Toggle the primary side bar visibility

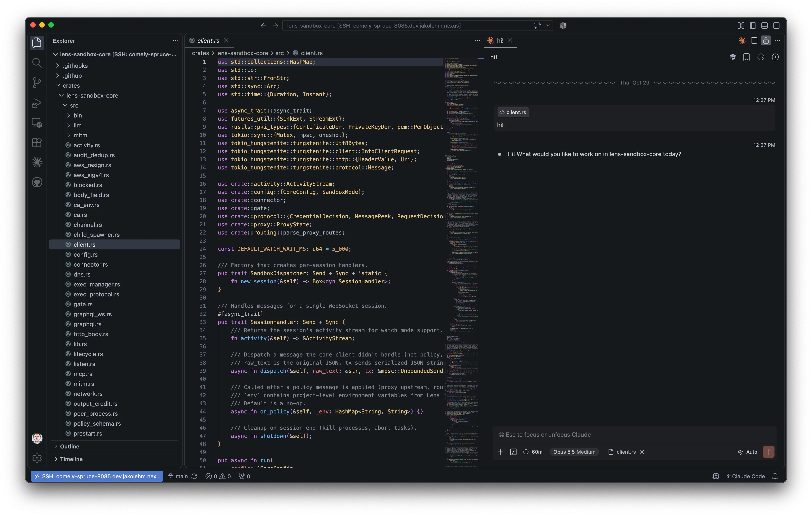753,26
